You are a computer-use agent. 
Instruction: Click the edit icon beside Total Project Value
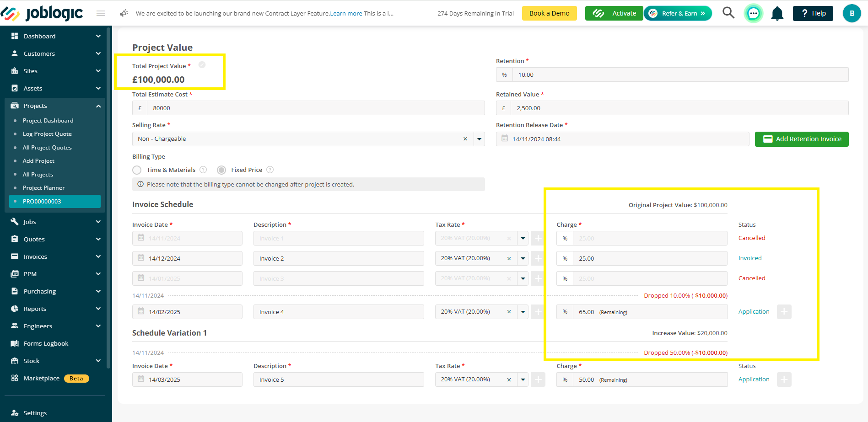(x=202, y=65)
